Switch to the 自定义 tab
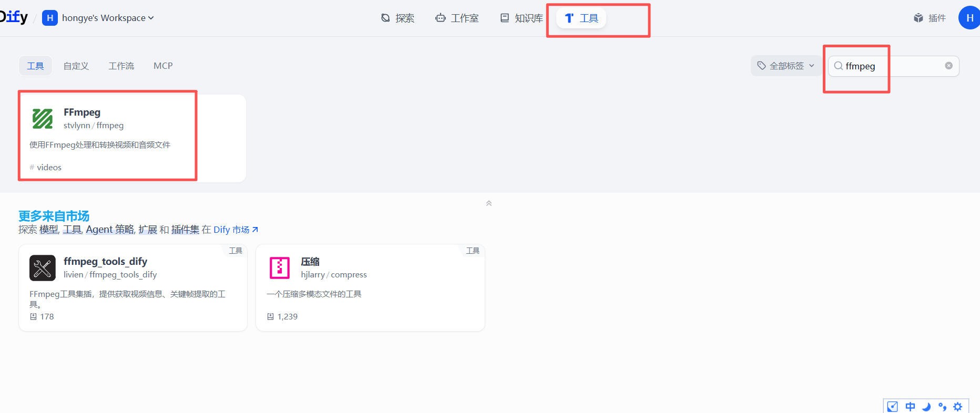The width and height of the screenshot is (980, 413). click(76, 66)
